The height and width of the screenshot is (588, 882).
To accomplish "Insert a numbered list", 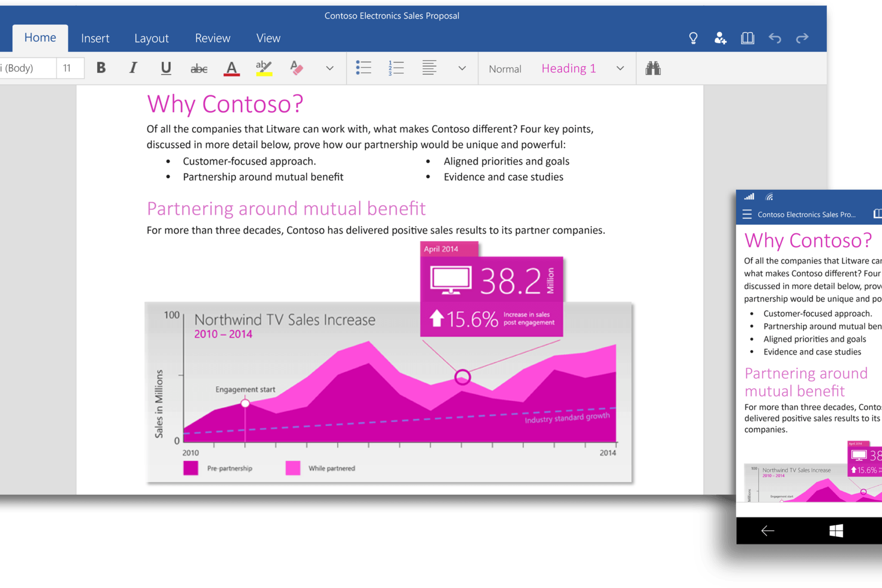I will pyautogui.click(x=396, y=68).
